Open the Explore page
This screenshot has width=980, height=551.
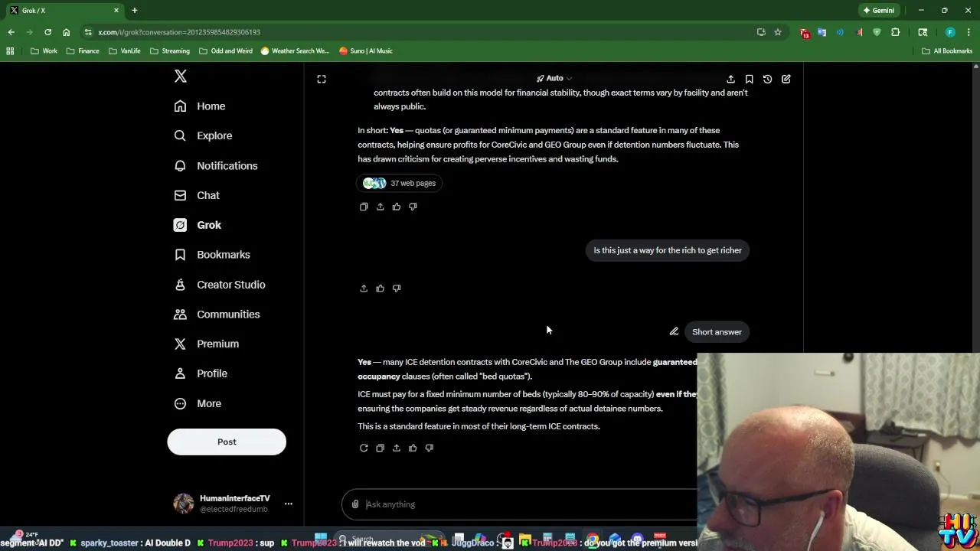click(x=203, y=135)
